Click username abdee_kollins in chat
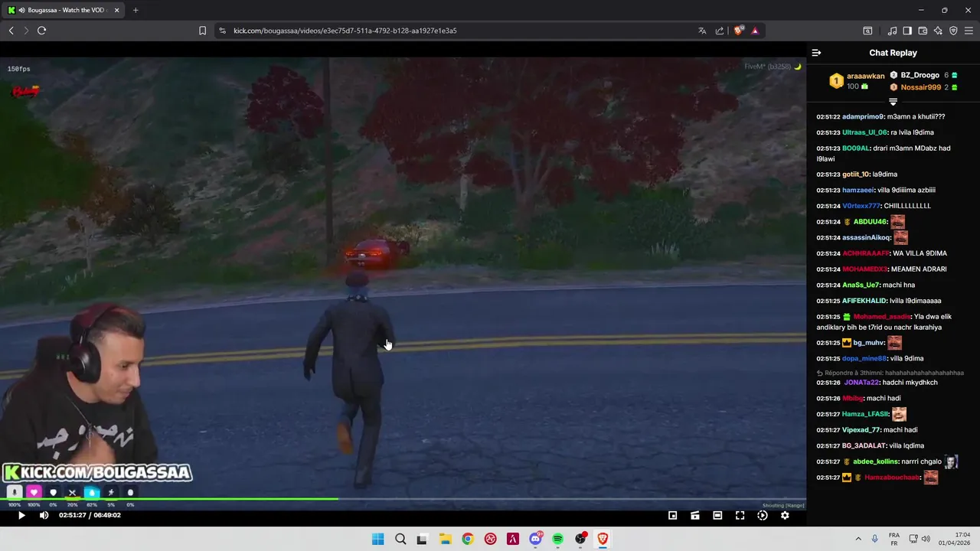 coord(875,461)
